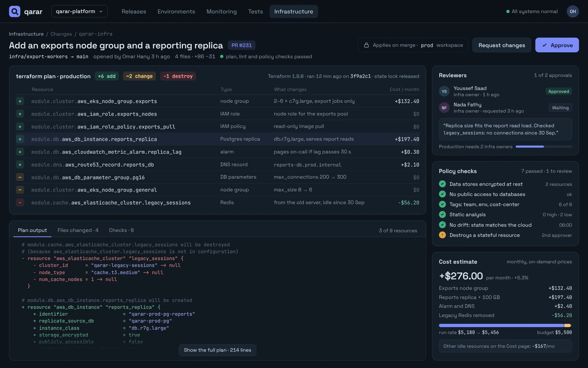The width and height of the screenshot is (588, 368).
Task: Click the destroy icon for legacy_sessions row
Action: click(20, 202)
